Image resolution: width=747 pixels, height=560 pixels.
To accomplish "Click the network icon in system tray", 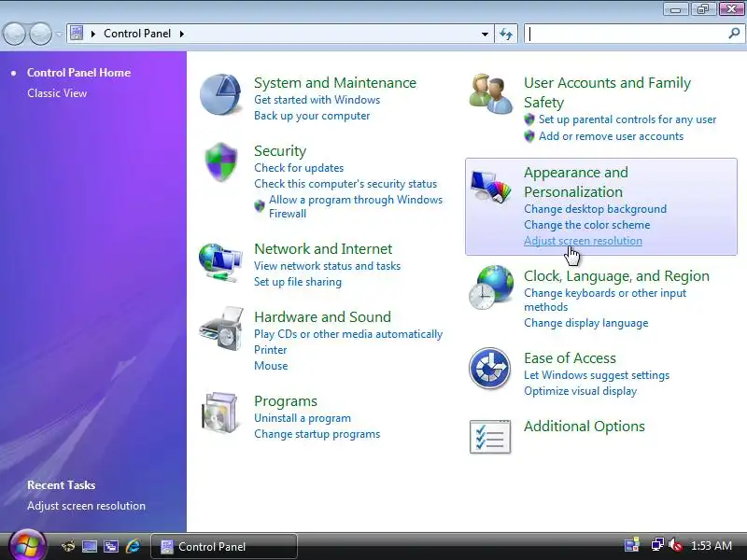I will [657, 545].
